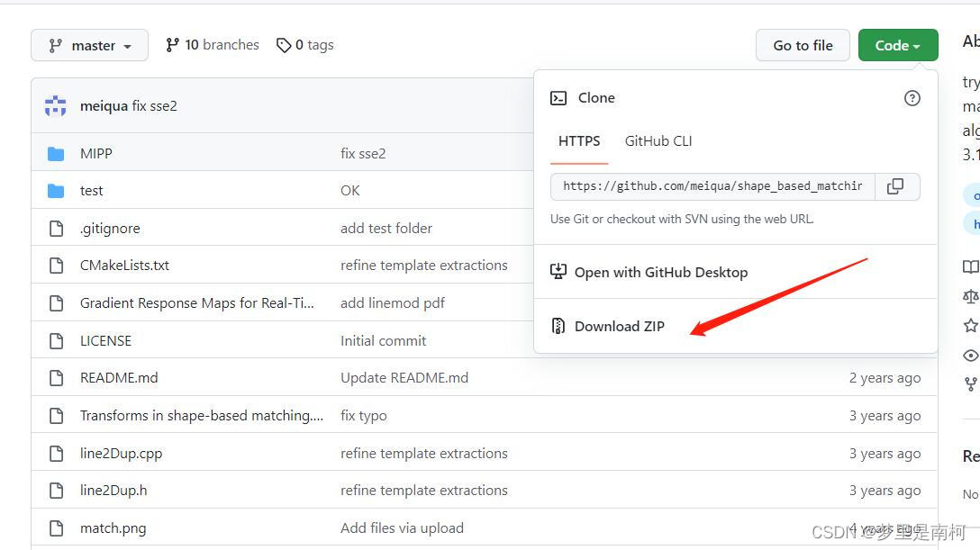Click inside the clone URL field

(x=712, y=186)
